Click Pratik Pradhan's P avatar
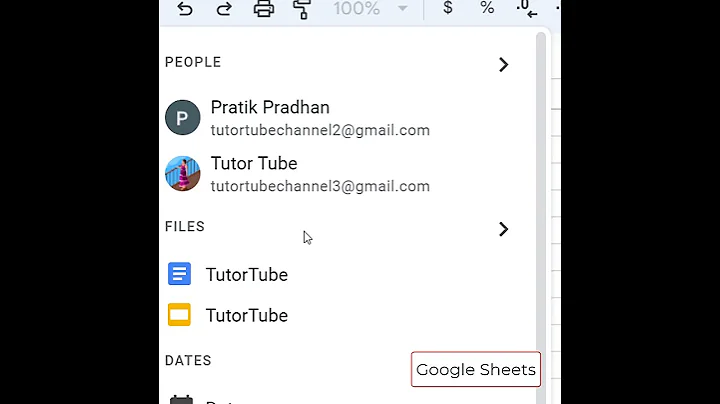Screen dimensions: 720x404 click(x=183, y=118)
